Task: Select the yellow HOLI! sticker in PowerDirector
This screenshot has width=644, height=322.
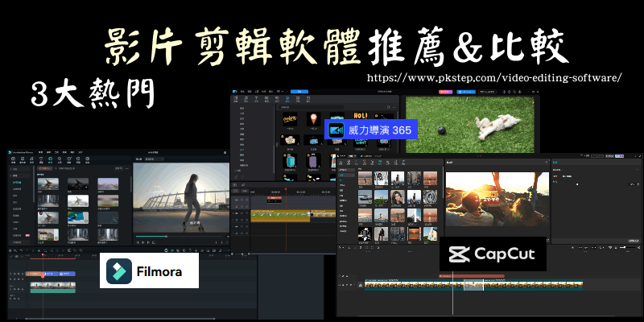Action: point(360,115)
